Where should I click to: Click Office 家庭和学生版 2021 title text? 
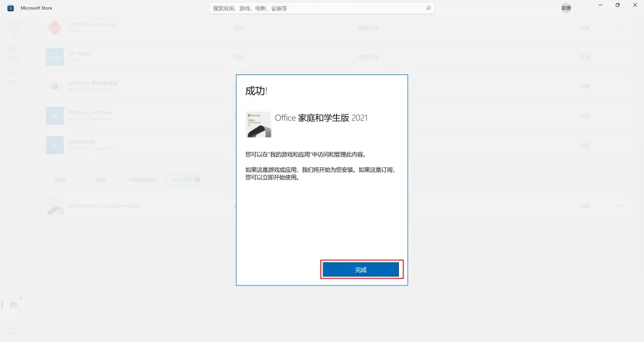pos(321,118)
